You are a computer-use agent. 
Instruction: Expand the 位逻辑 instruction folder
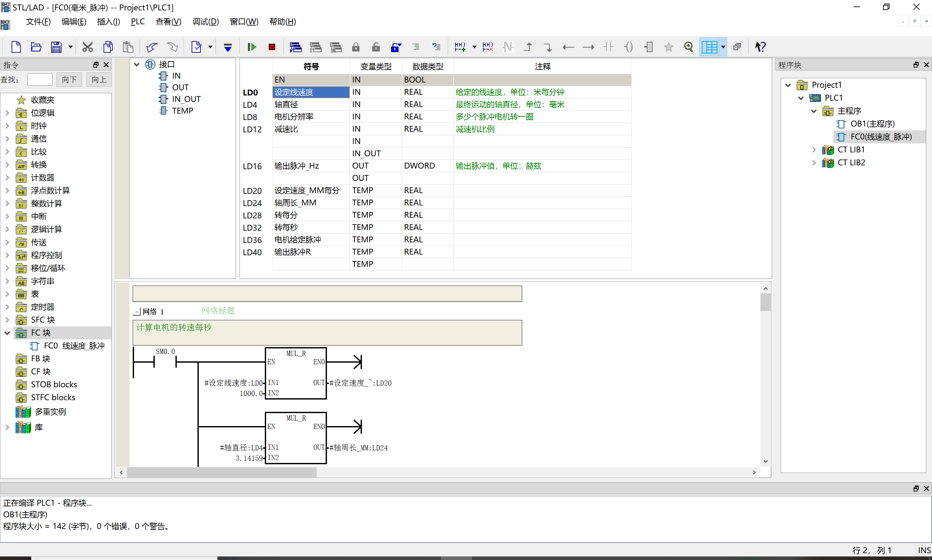[x=7, y=113]
